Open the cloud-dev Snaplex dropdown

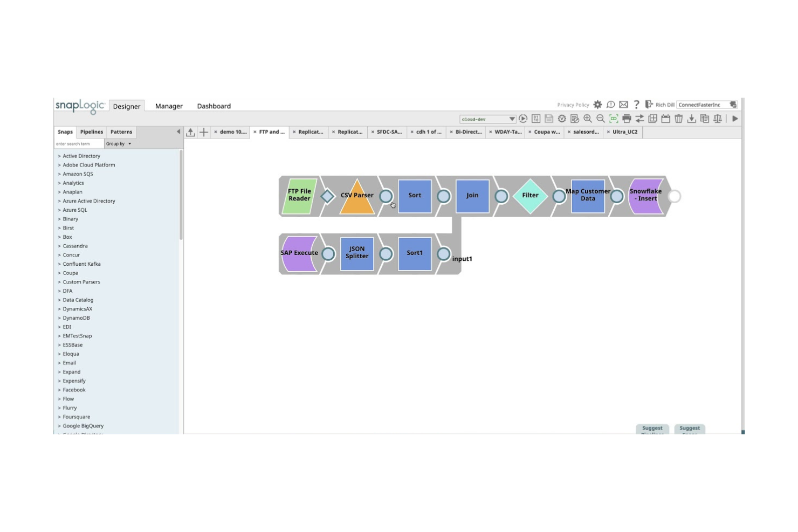[x=487, y=119]
